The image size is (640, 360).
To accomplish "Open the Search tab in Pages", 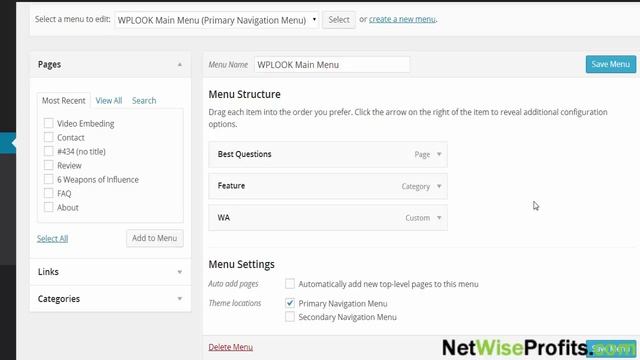I will tap(144, 100).
